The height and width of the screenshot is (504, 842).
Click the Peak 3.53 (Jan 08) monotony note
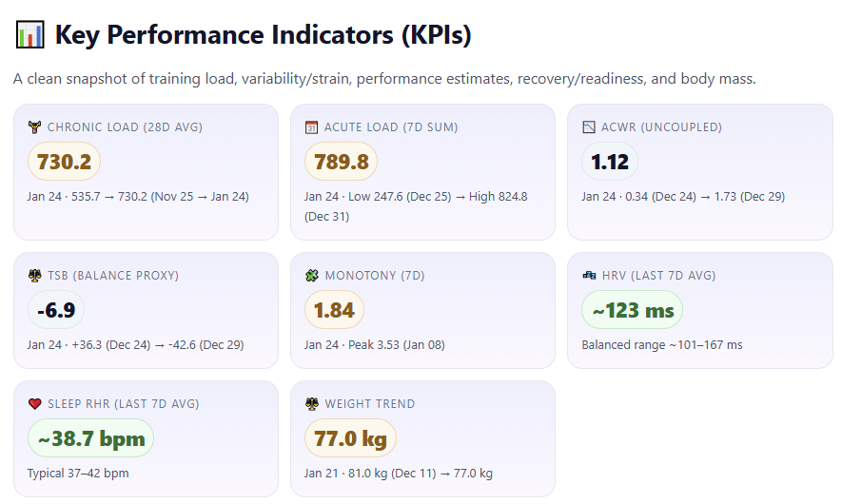click(x=397, y=344)
